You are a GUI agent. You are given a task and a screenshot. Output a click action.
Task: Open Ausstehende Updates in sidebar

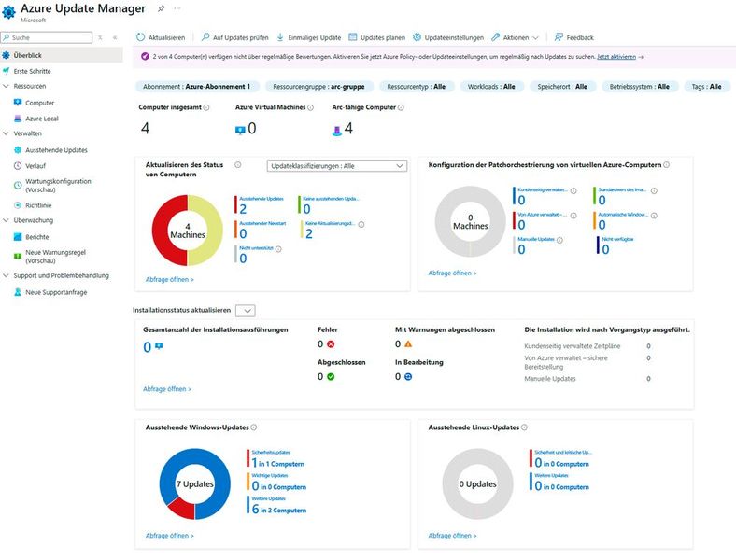tap(56, 150)
